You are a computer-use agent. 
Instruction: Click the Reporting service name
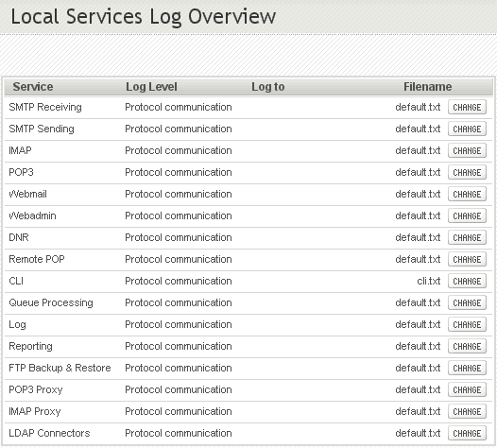coord(31,346)
